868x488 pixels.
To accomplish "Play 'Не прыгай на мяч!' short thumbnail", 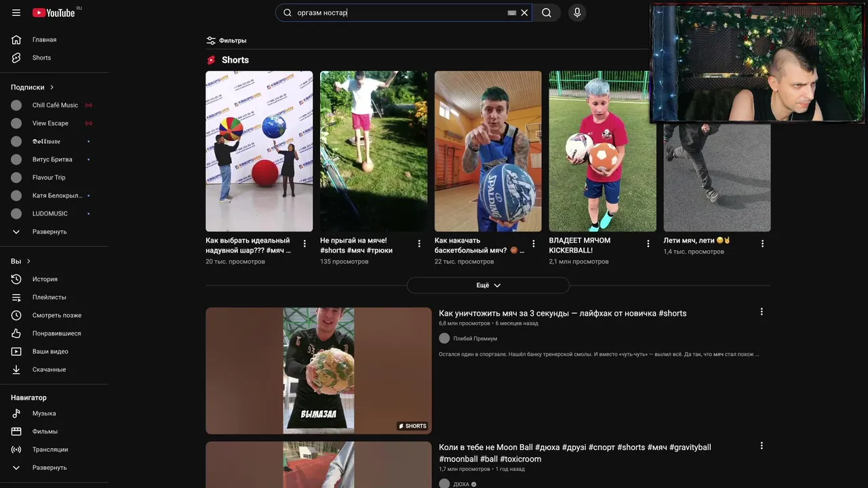I will click(x=374, y=151).
